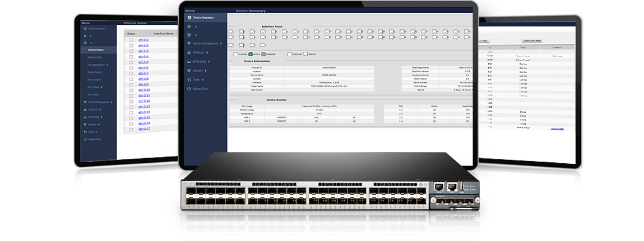644x241 pixels.
Task: Click the Optical port type legend icon
Action: (305, 54)
